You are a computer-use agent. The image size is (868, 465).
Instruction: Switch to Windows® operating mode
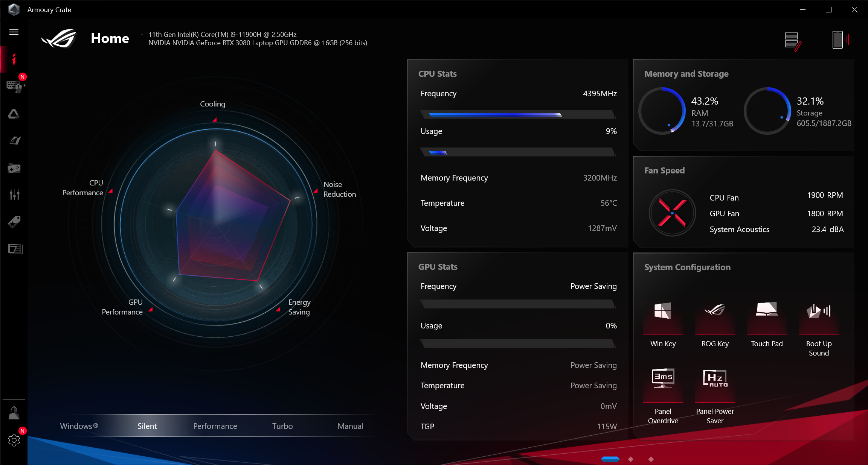click(x=79, y=426)
